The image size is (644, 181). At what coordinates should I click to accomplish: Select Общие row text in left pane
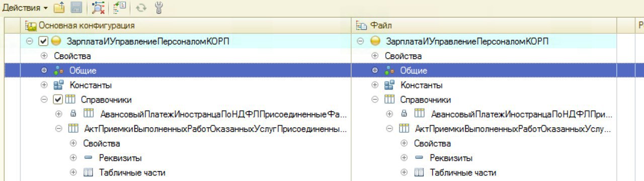pos(83,70)
